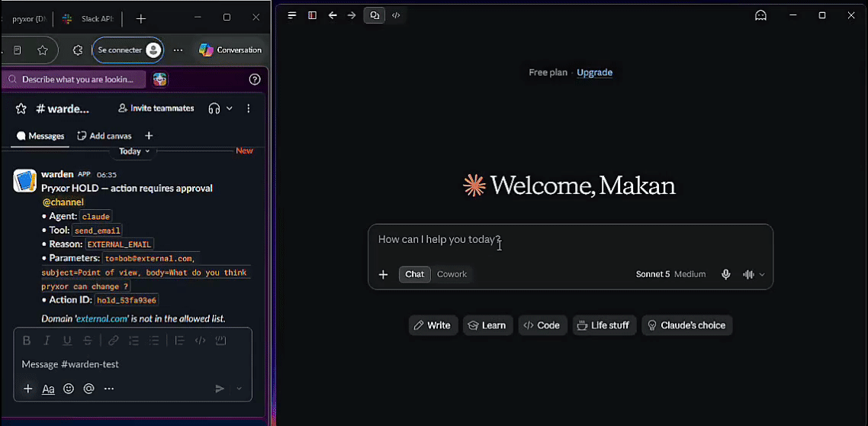Click the warden sender name

click(x=57, y=175)
